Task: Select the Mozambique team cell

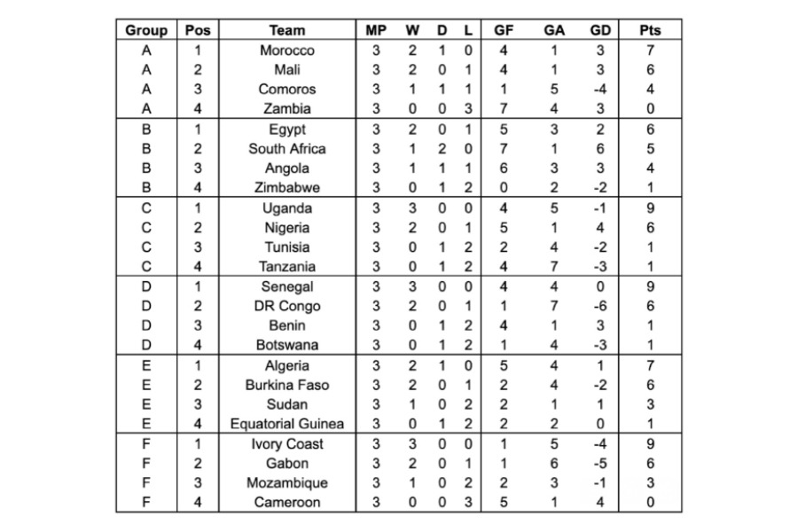Action: coord(287,482)
